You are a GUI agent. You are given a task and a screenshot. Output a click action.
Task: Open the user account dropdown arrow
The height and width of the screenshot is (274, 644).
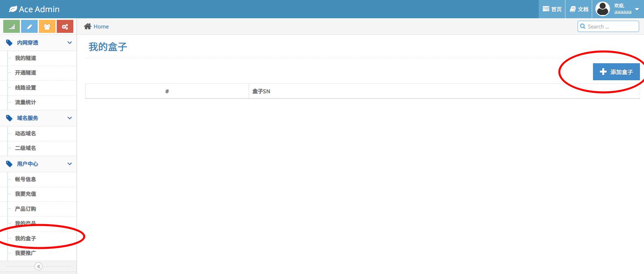pyautogui.click(x=637, y=9)
